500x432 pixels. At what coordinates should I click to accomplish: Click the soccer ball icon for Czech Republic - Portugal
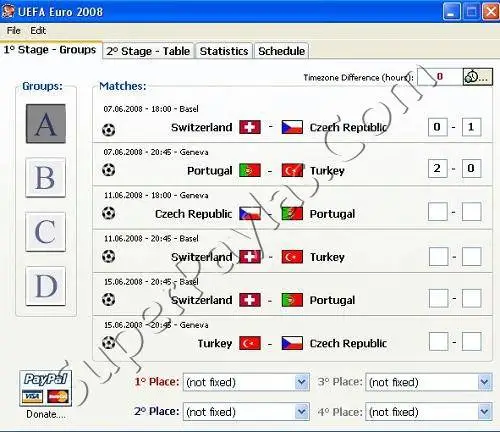[x=108, y=213]
